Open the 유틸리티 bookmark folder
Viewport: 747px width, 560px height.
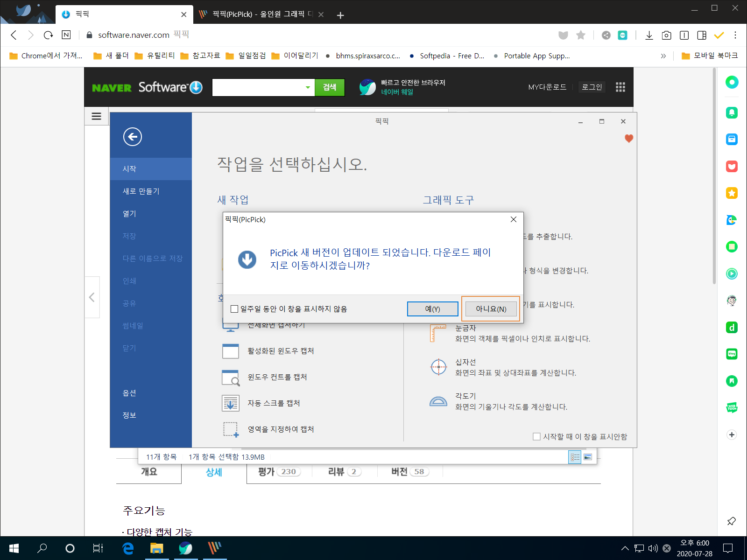[x=155, y=56]
